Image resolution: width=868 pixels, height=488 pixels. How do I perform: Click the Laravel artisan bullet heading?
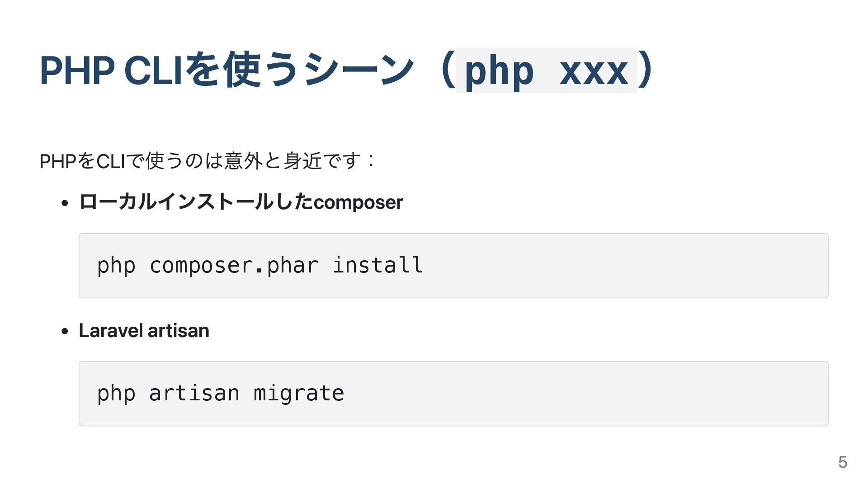click(144, 331)
